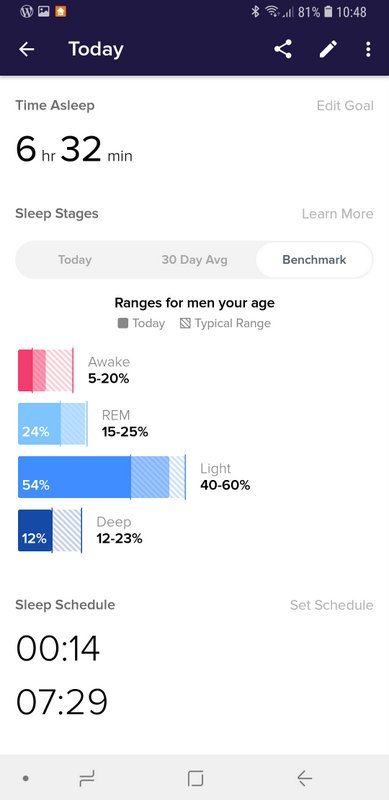The image size is (389, 800).
Task: Tap Android recent apps navigation icon
Action: 87,778
